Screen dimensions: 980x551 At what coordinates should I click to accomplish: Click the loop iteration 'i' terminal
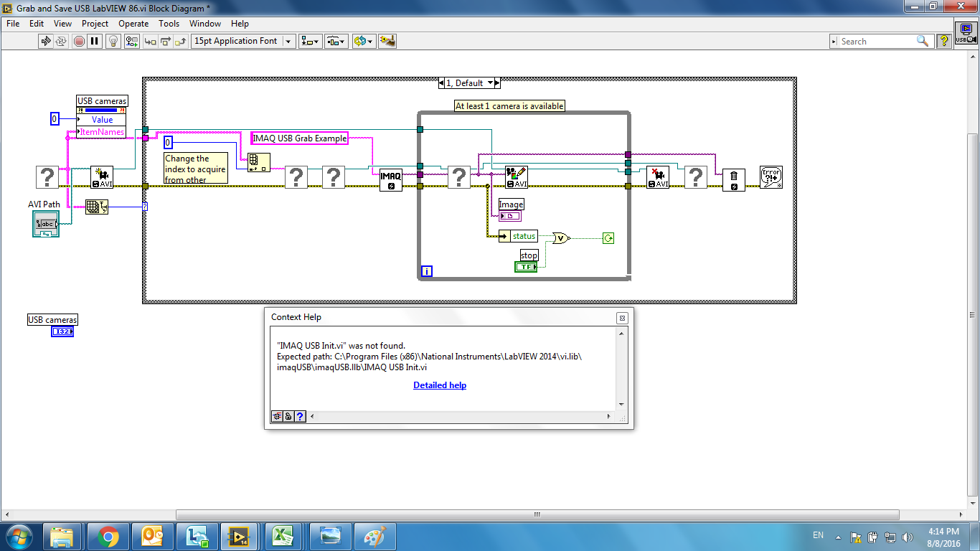(x=427, y=271)
